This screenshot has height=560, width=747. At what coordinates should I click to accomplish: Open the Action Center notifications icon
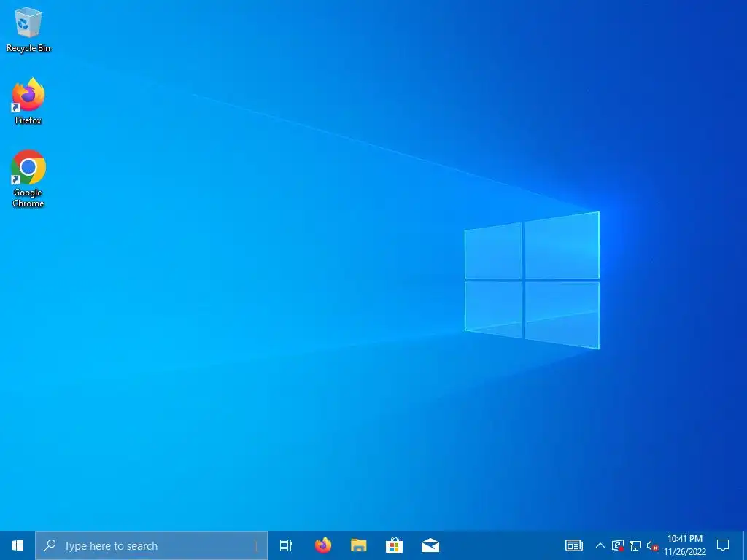pos(723,545)
